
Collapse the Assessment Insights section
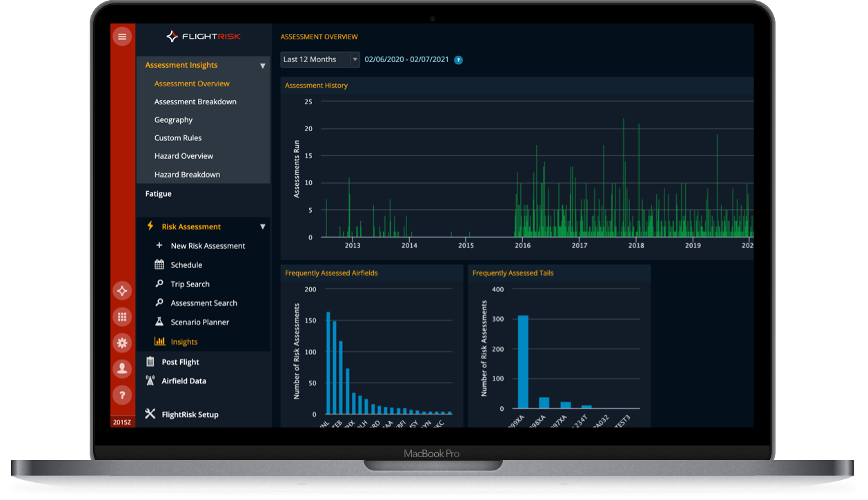(x=262, y=66)
